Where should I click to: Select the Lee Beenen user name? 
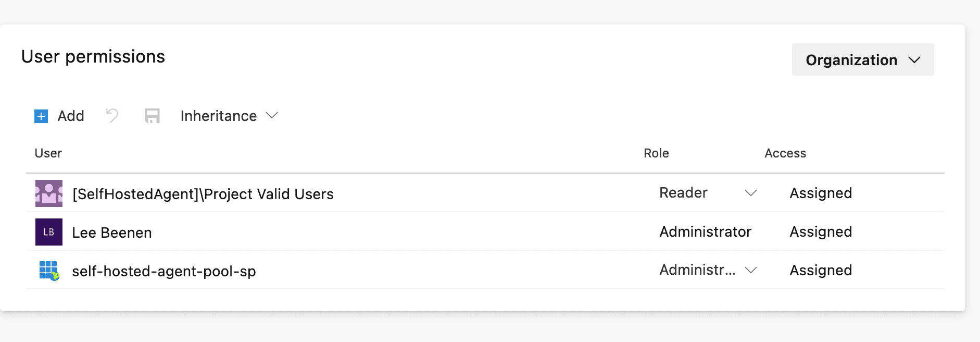[112, 233]
